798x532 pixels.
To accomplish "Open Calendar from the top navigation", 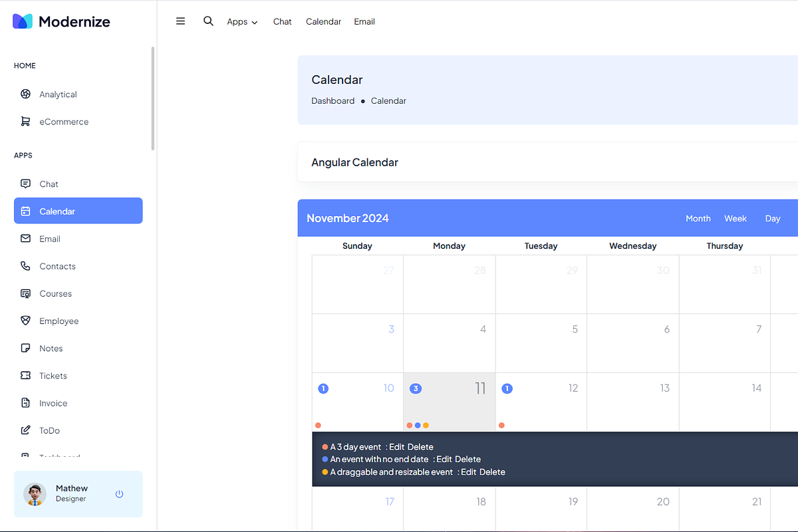I will point(323,21).
